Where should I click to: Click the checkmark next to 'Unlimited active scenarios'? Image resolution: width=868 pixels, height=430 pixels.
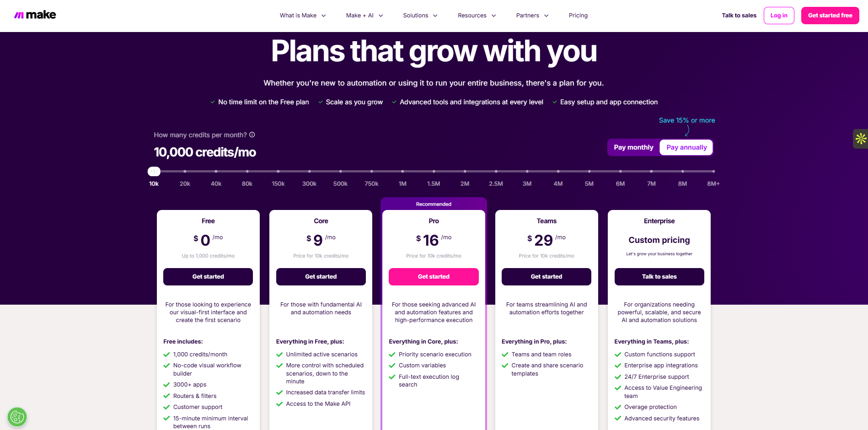[x=279, y=354]
